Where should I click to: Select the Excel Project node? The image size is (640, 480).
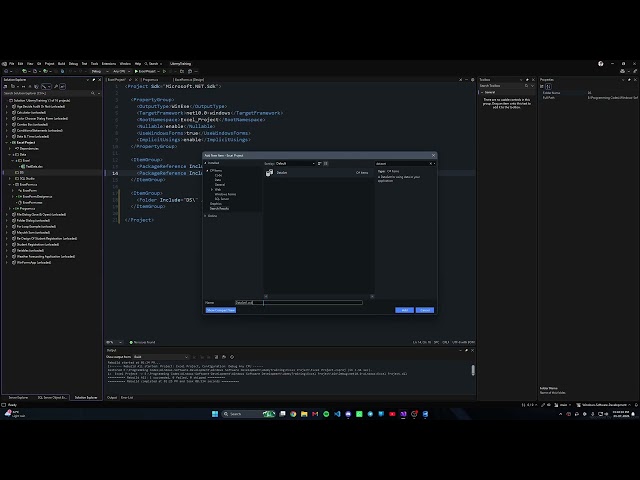[26, 142]
